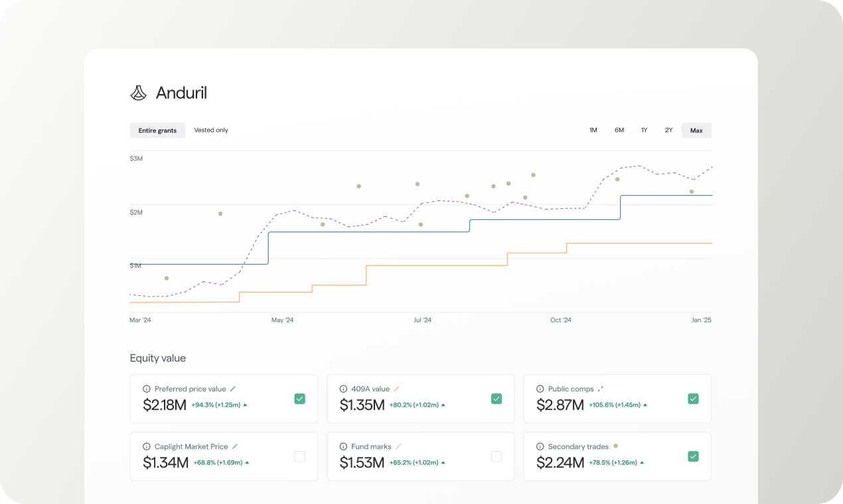Click the Jul '24 x-axis label
843x504 pixels.
(x=423, y=320)
